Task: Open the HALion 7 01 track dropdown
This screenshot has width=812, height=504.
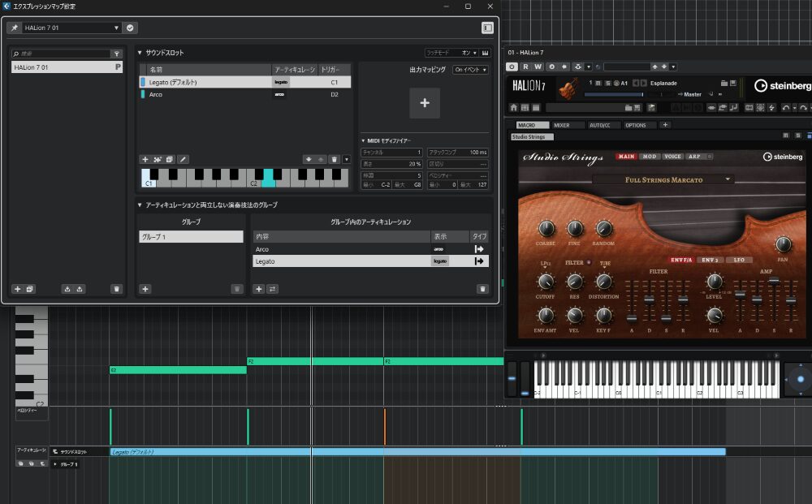Action: point(116,28)
